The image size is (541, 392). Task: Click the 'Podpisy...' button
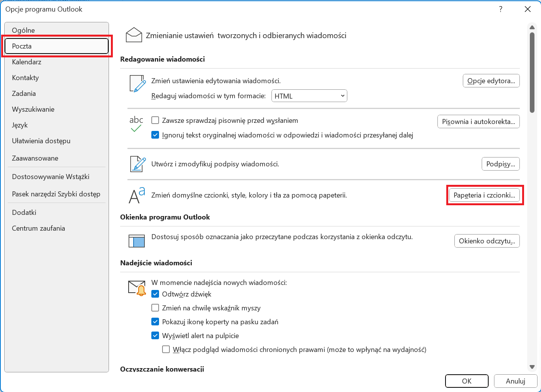pyautogui.click(x=501, y=164)
